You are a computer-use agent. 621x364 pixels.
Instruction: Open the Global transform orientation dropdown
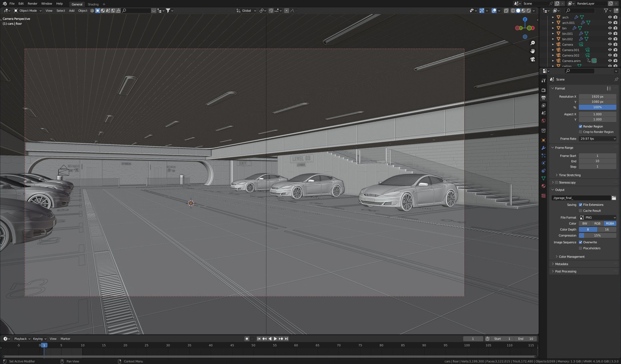click(x=246, y=11)
